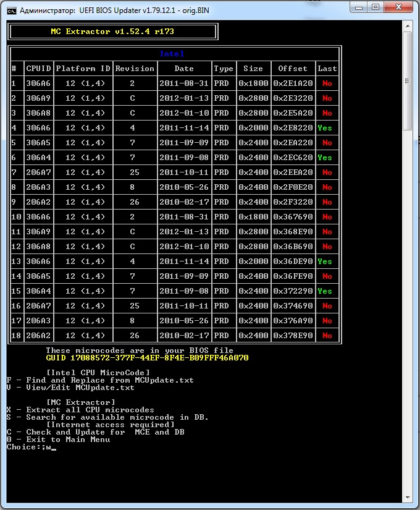This screenshot has width=420, height=510.
Task: Click '0 - Exit to Main Menu'
Action: coord(59,440)
